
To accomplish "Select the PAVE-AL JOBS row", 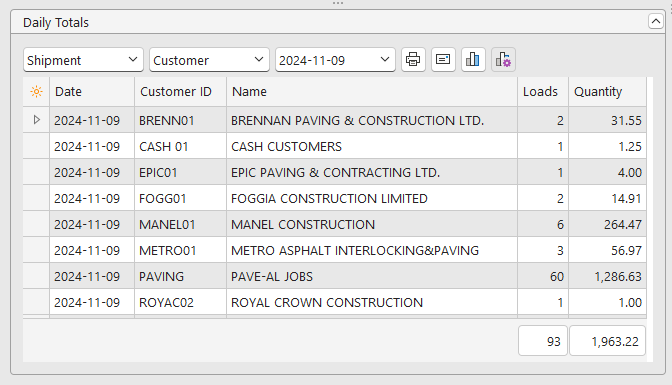I will 334,276.
